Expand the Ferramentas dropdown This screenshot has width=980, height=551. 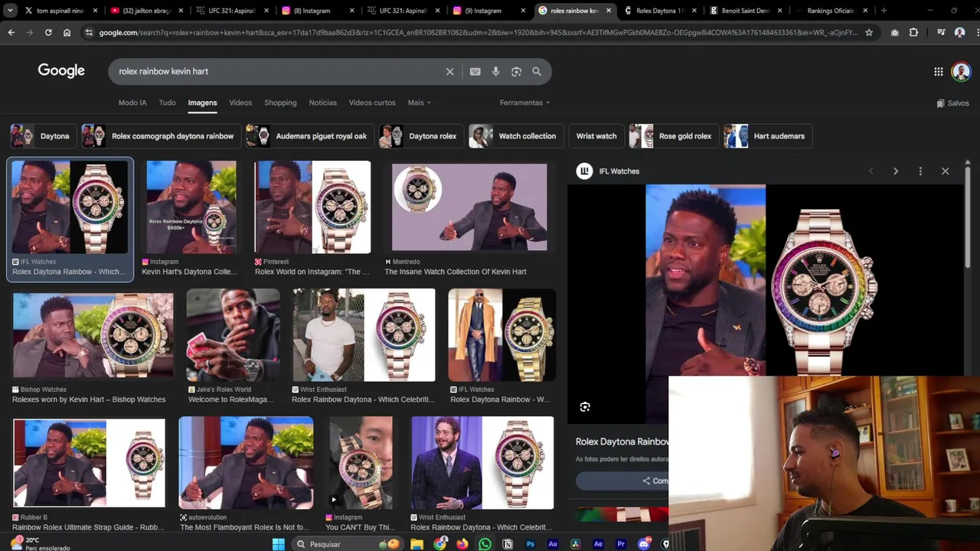tap(524, 103)
